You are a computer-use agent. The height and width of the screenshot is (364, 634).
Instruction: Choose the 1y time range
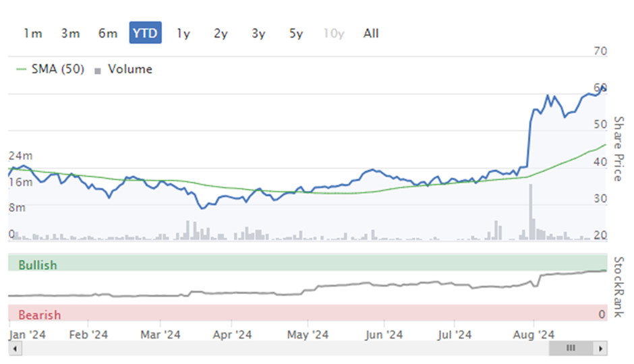click(183, 34)
